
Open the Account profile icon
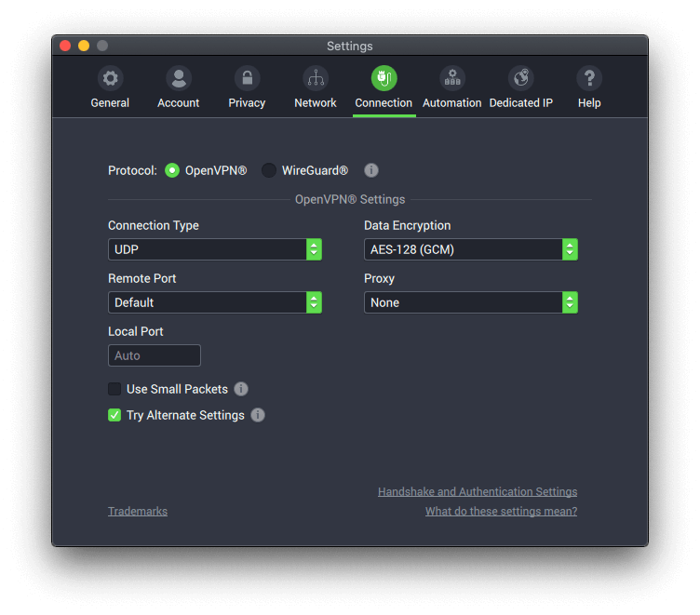[179, 78]
